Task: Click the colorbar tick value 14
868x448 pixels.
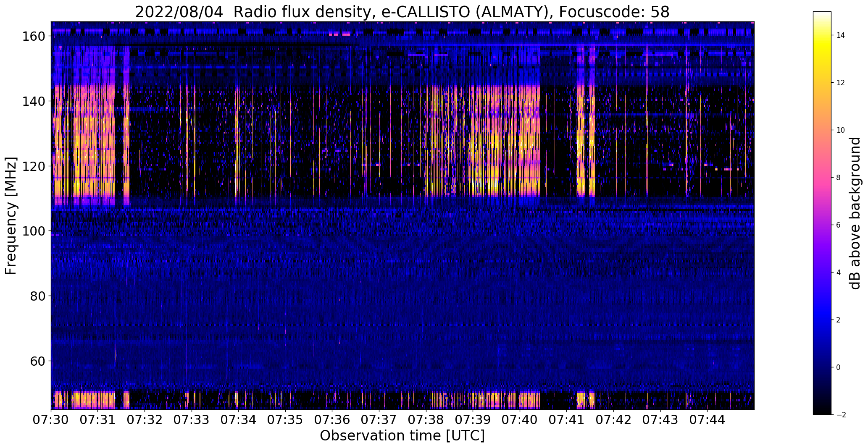Action: 841,36
